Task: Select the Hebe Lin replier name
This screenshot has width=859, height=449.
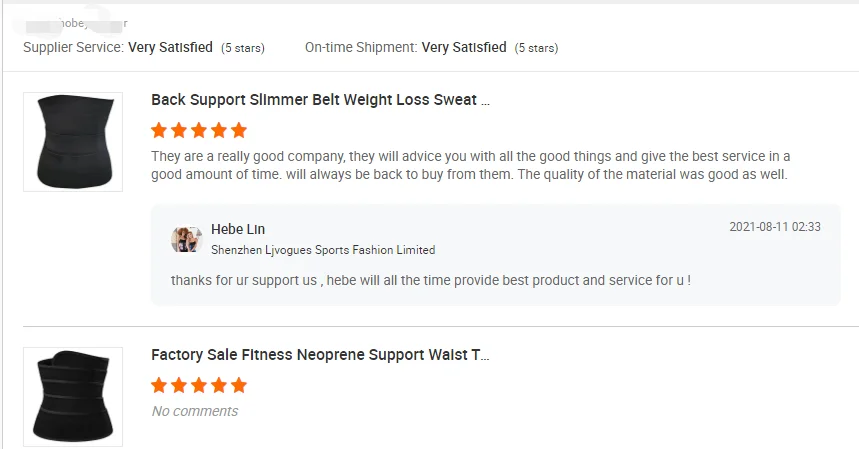Action: pyautogui.click(x=238, y=230)
